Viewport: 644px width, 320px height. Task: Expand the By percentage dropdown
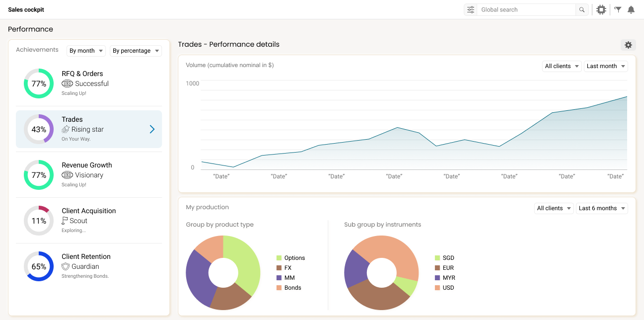click(x=136, y=51)
